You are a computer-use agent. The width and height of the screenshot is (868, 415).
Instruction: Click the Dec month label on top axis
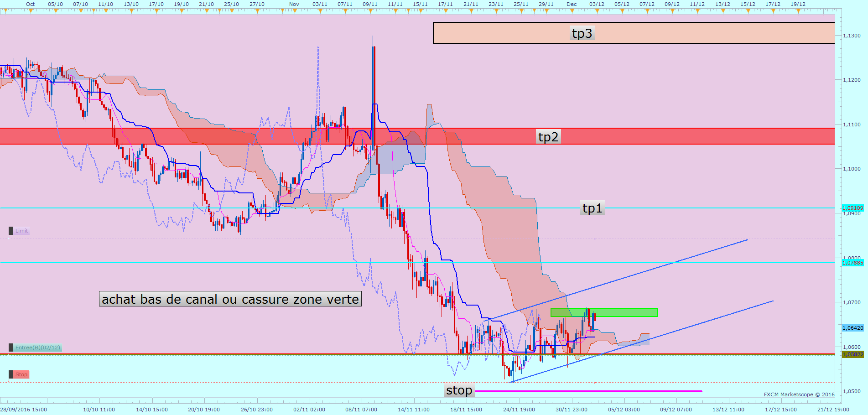pos(572,4)
